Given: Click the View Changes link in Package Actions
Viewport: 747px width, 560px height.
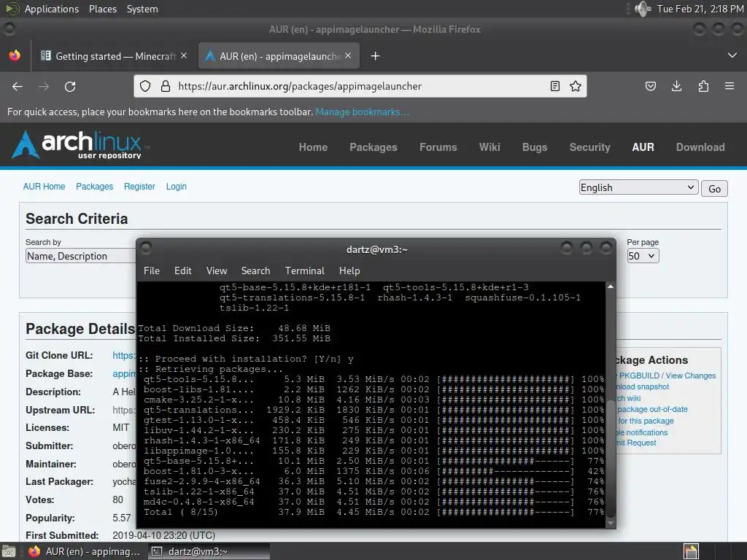Looking at the screenshot, I should 690,376.
